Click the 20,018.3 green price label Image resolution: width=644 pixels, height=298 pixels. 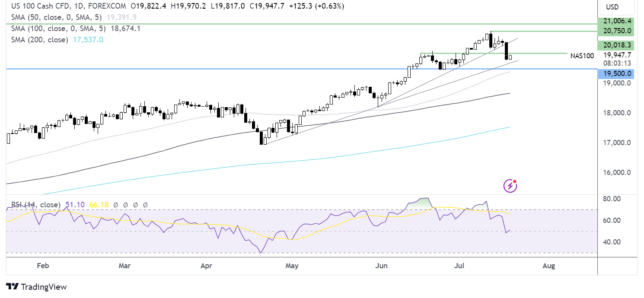tap(616, 45)
